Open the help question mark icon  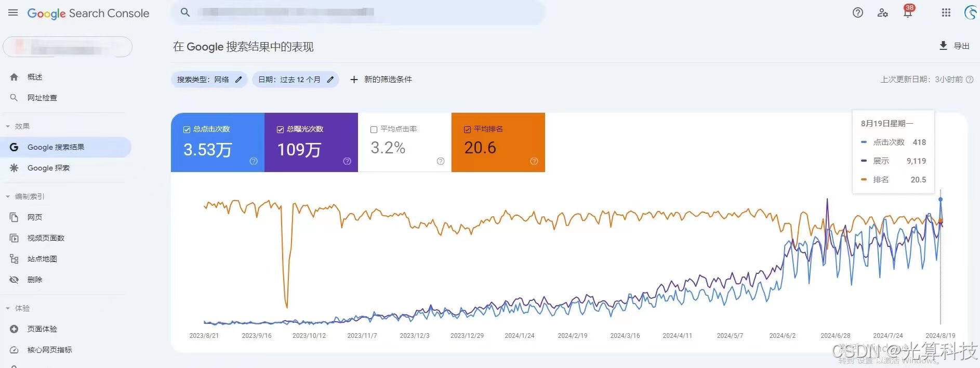click(858, 12)
